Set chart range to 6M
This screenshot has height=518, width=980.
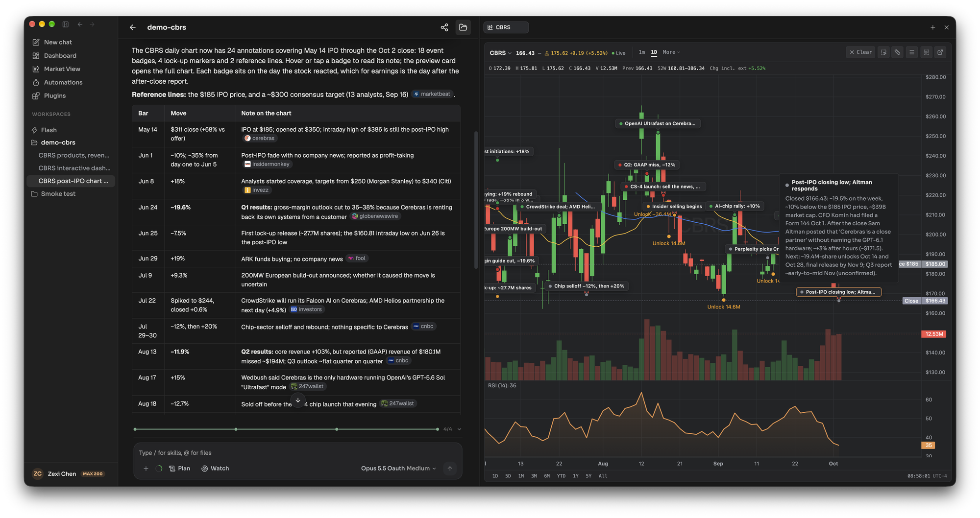547,476
